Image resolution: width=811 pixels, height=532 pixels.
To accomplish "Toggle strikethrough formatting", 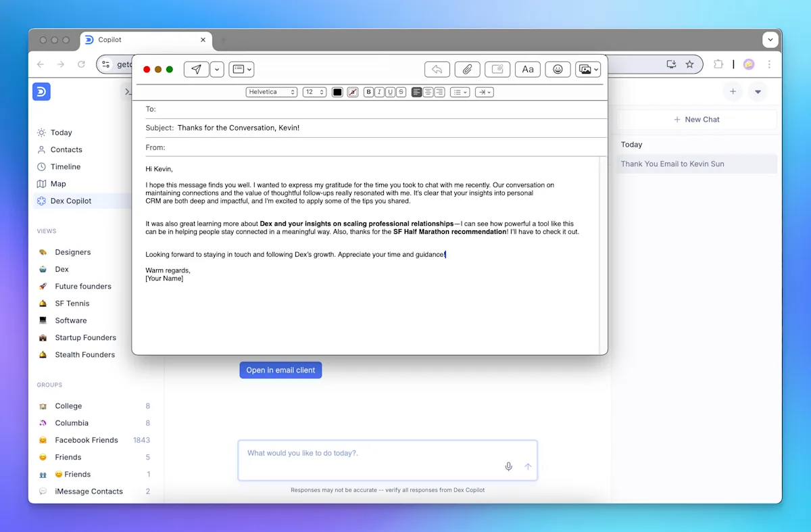I will [401, 92].
